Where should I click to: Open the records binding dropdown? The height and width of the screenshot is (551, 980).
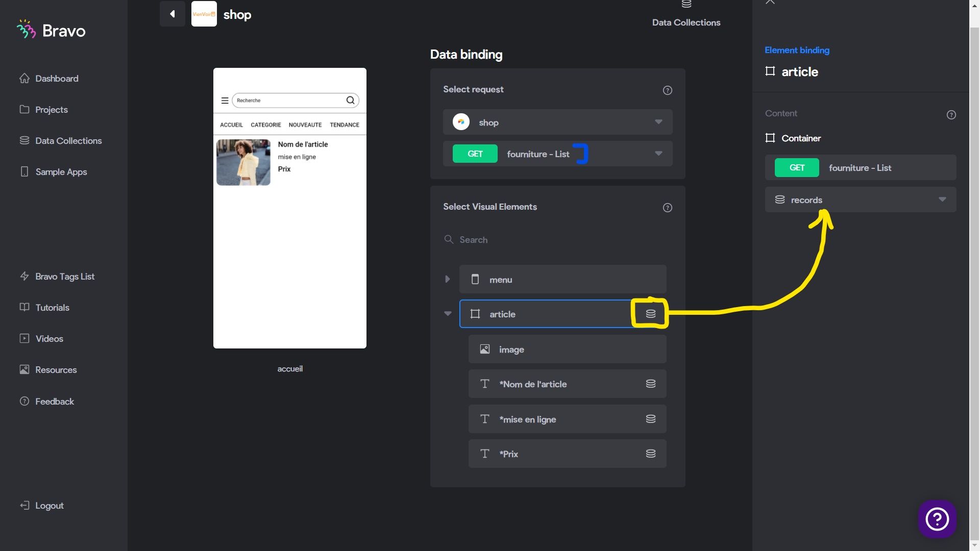[861, 199]
